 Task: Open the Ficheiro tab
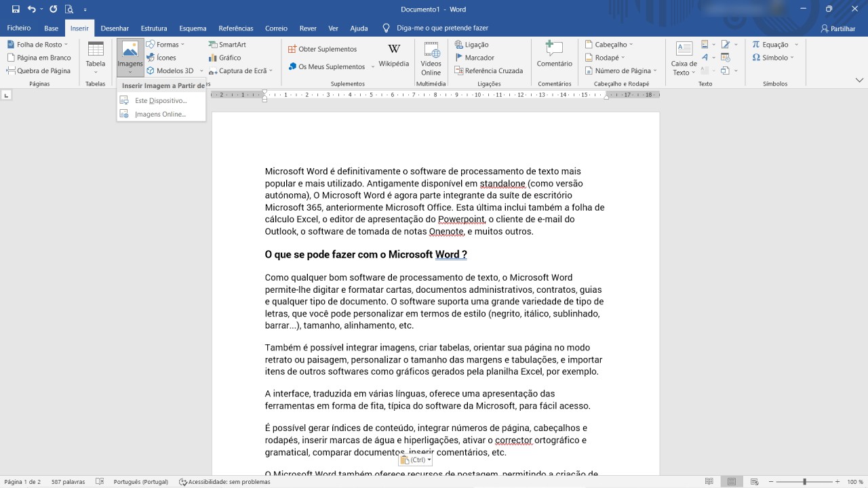[x=19, y=28]
